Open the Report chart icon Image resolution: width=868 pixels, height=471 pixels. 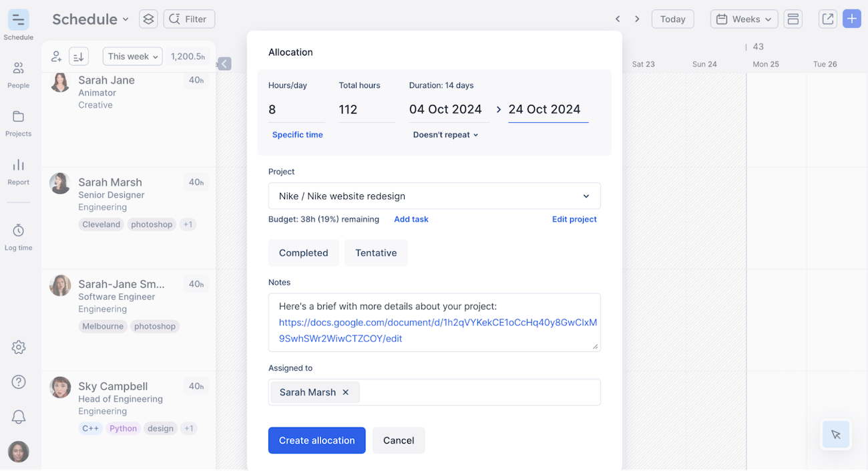tap(18, 171)
